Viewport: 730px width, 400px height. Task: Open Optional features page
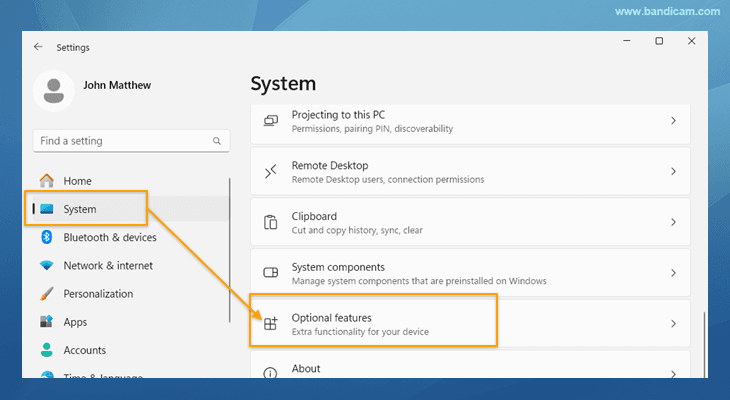coord(470,323)
